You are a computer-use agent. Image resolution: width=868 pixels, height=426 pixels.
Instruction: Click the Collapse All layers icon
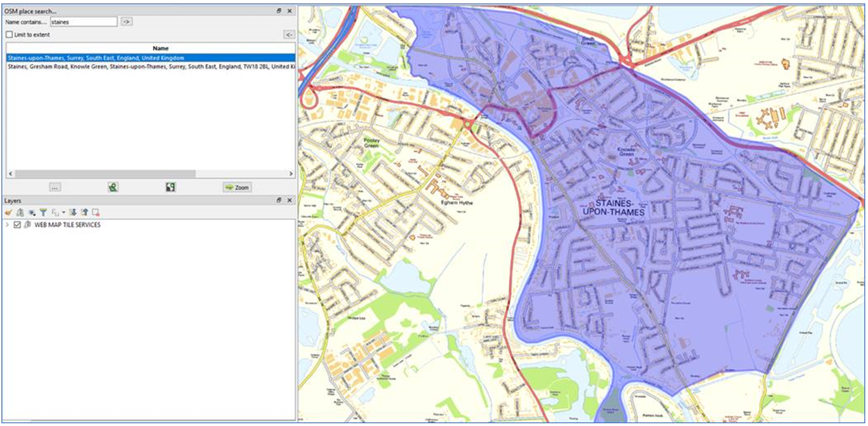coord(84,213)
